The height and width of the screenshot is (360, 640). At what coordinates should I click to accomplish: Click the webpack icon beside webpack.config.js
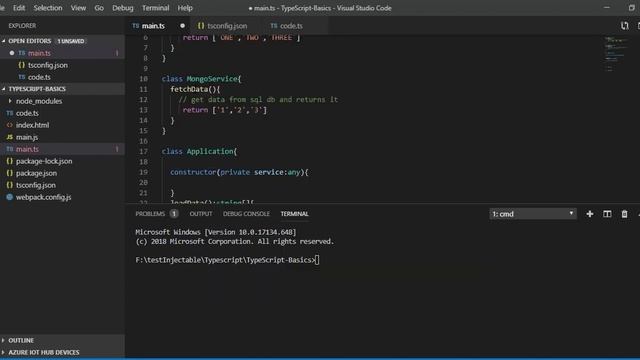10,197
